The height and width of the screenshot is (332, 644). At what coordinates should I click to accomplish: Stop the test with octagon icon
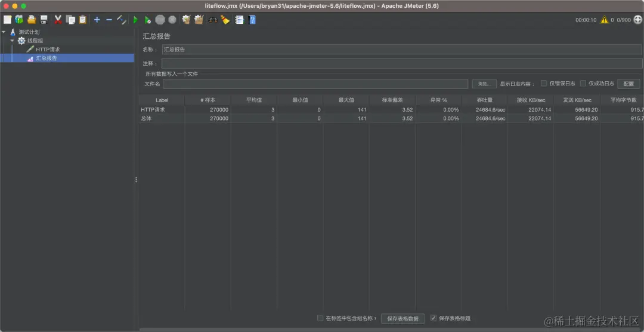pos(160,19)
